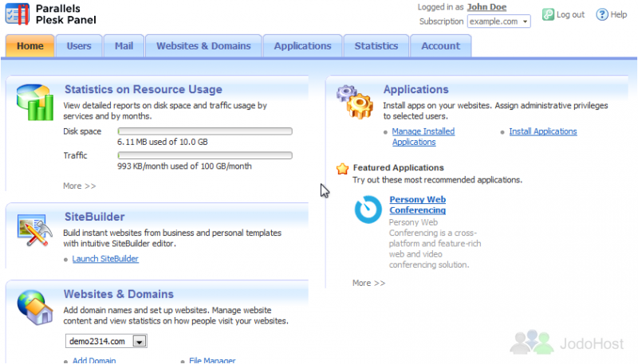The image size is (638, 364).
Task: Click the Manage Installed Applications link
Action: click(423, 136)
